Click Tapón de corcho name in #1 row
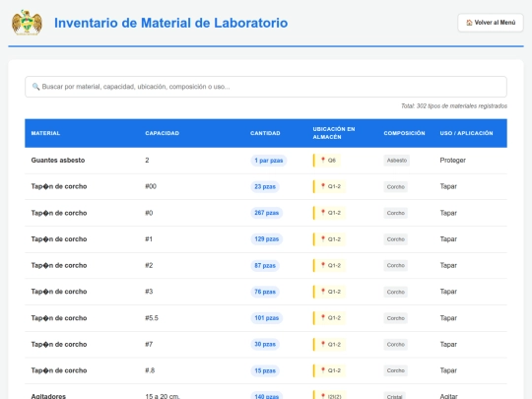The image size is (532, 399). tap(59, 239)
